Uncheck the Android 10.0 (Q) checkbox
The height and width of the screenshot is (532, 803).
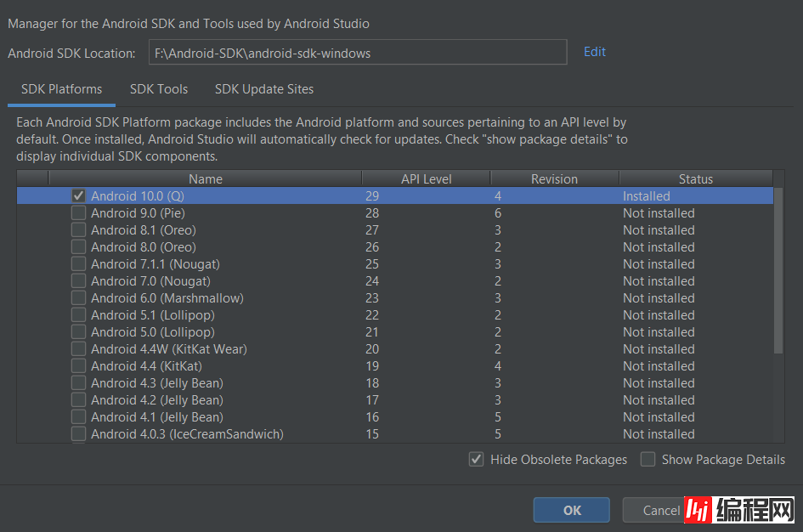(x=79, y=196)
